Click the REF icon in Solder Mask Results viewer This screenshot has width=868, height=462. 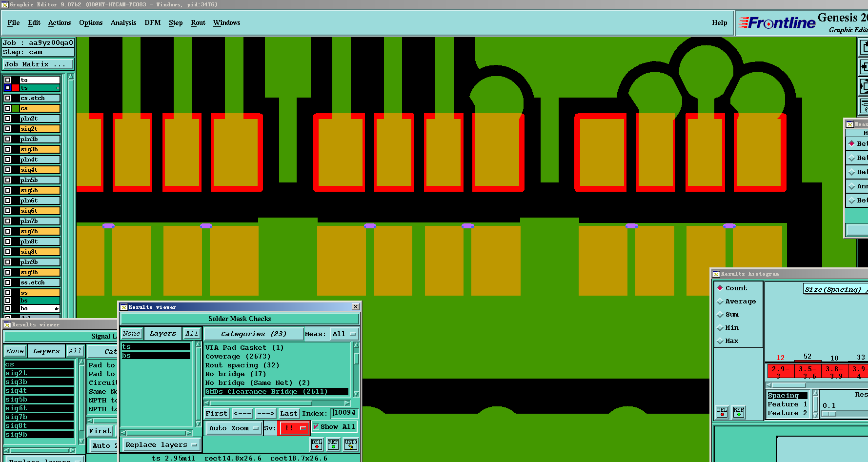[333, 444]
